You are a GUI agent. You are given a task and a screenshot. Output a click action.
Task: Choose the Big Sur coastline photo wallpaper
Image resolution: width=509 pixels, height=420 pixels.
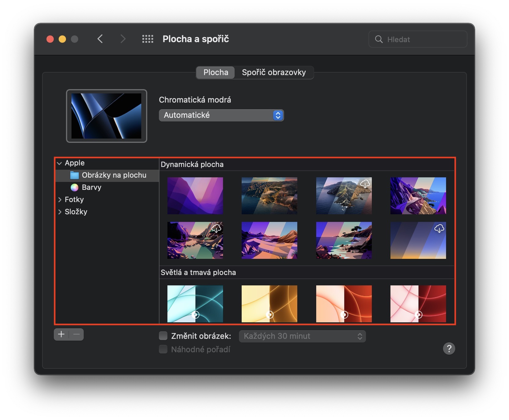coord(269,196)
